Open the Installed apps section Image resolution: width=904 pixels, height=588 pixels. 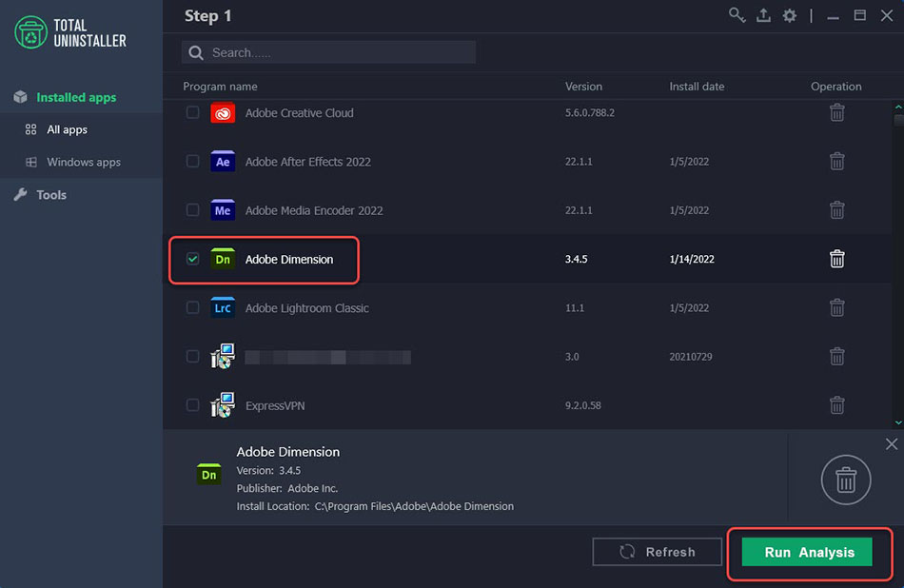click(76, 97)
